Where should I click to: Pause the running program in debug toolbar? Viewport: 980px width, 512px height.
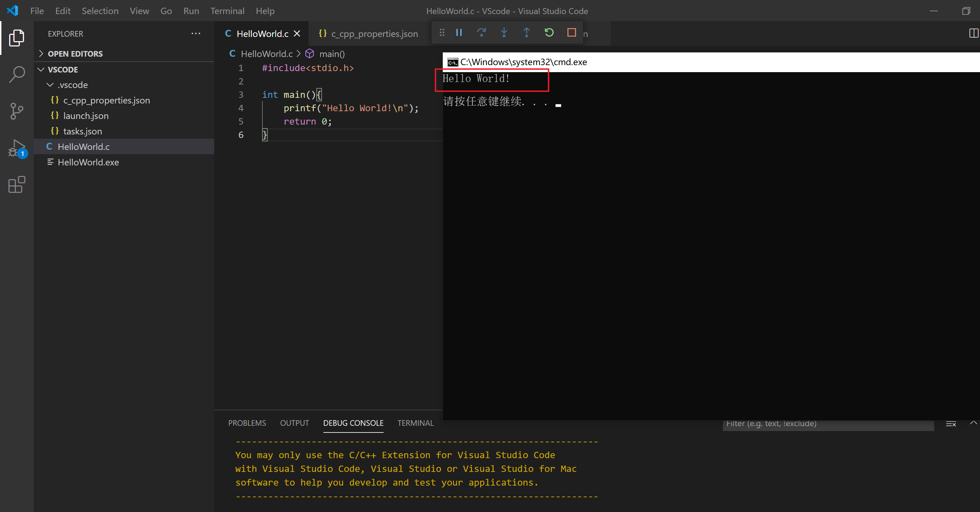pyautogui.click(x=459, y=33)
